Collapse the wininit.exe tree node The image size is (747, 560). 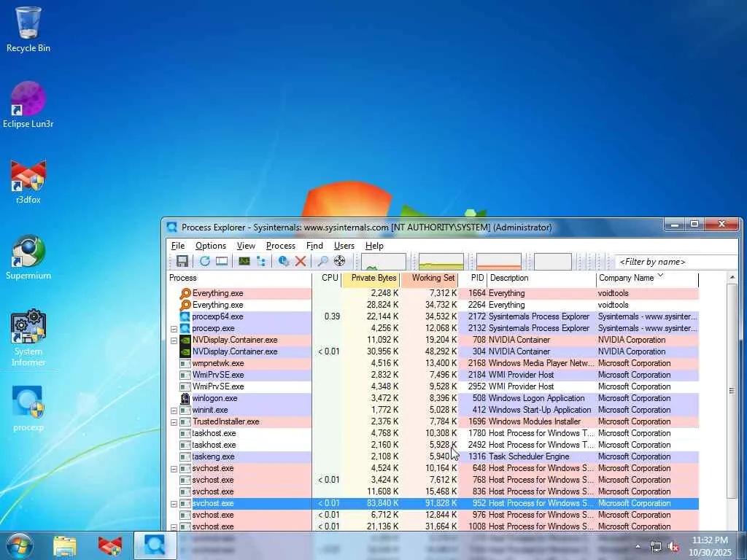[174, 411]
